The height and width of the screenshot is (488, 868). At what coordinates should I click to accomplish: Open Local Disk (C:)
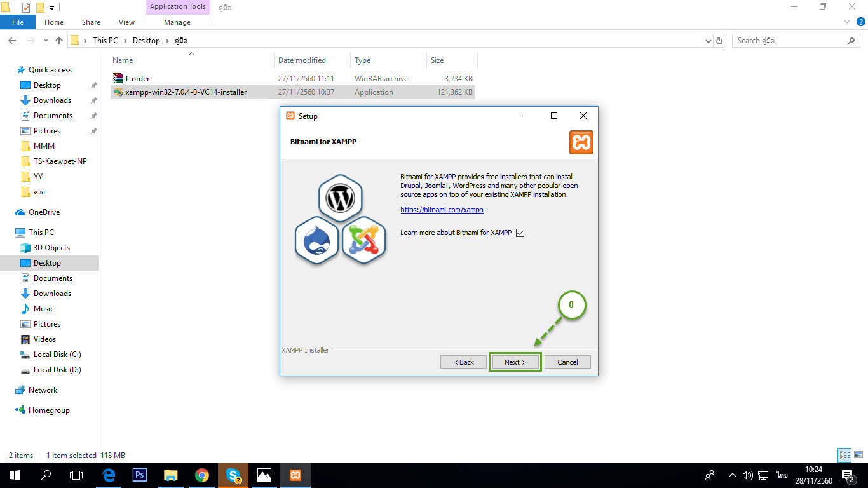click(x=57, y=355)
